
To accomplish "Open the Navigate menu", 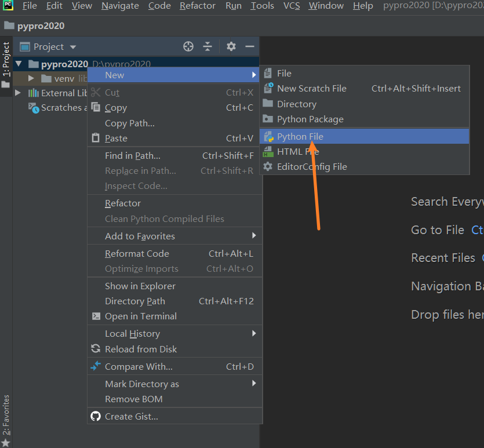I will pyautogui.click(x=120, y=6).
